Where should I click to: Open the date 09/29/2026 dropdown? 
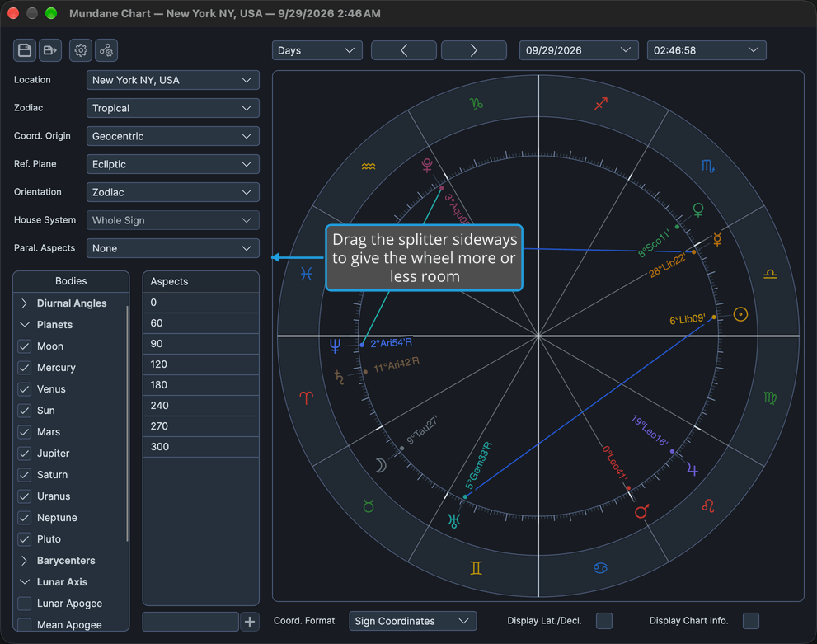point(579,50)
